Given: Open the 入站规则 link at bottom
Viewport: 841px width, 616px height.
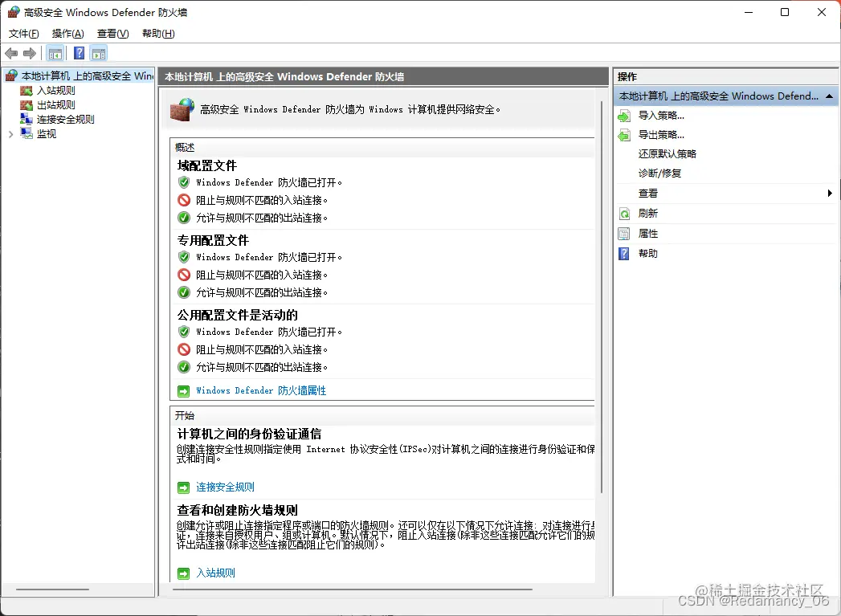Looking at the screenshot, I should 215,573.
